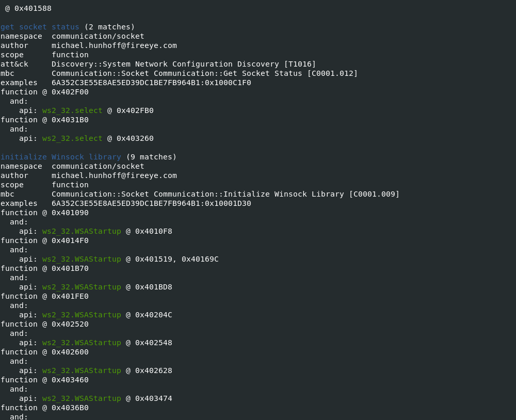Click the line 'function @ 0x401B70'
The width and height of the screenshot is (516, 420).
[x=44, y=269]
